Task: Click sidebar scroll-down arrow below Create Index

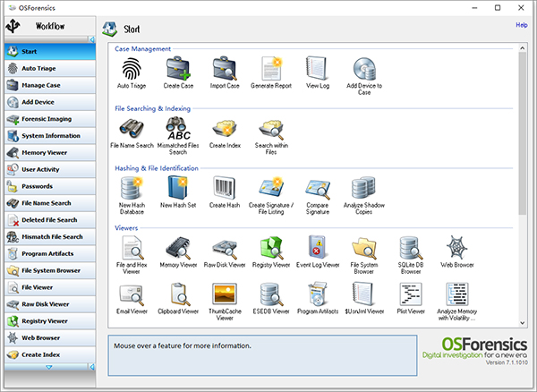Action: 49,367
